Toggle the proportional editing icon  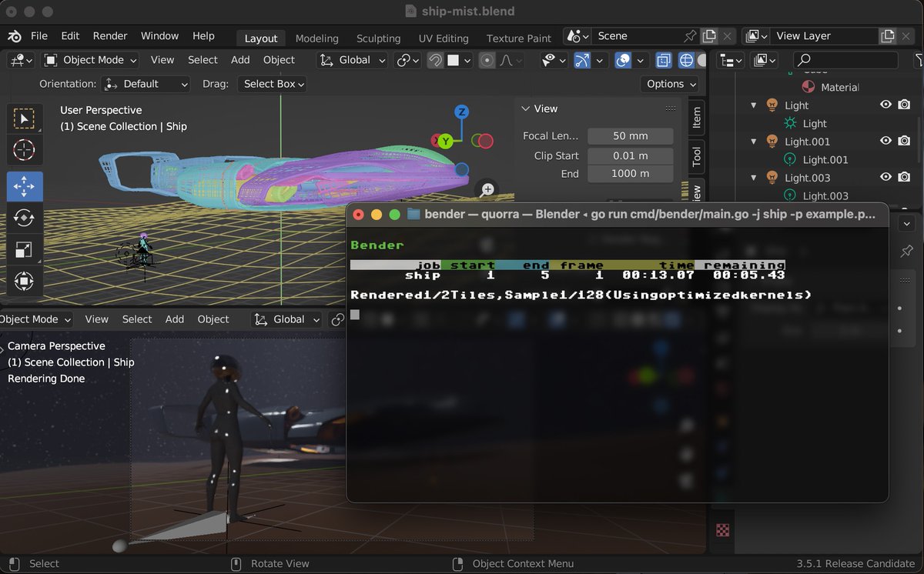click(x=487, y=60)
